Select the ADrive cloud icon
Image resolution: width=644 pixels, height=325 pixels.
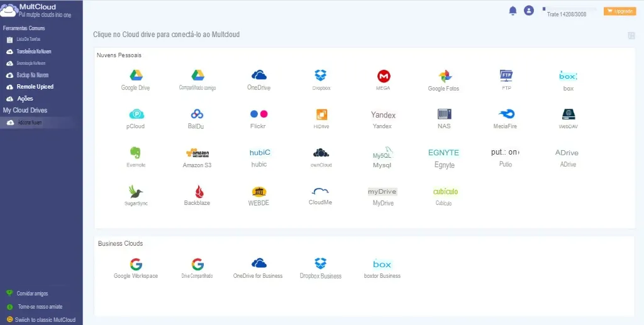[x=567, y=153]
